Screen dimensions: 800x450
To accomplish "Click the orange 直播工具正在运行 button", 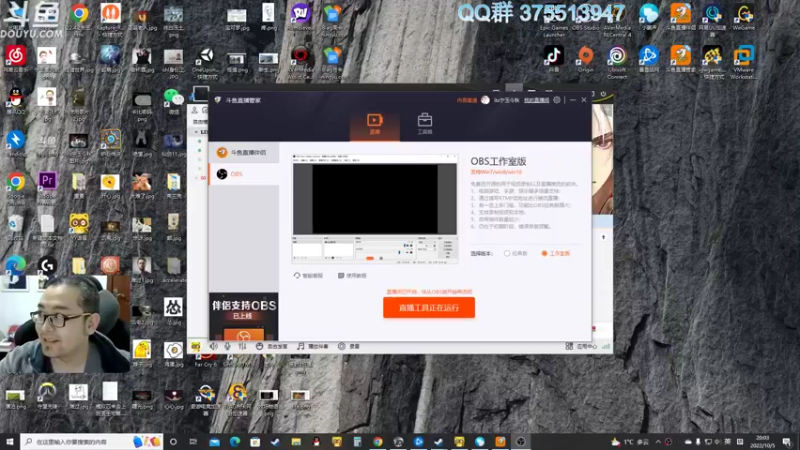I will click(x=429, y=308).
